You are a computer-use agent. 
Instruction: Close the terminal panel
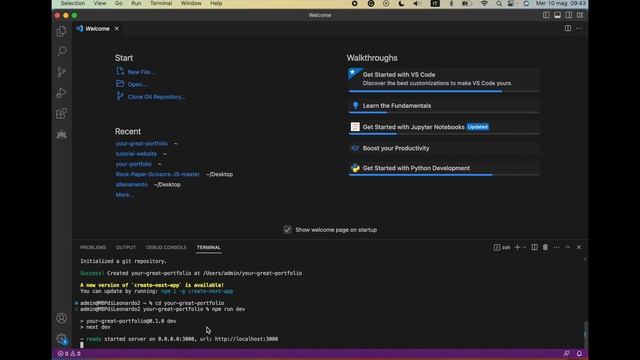[579, 247]
